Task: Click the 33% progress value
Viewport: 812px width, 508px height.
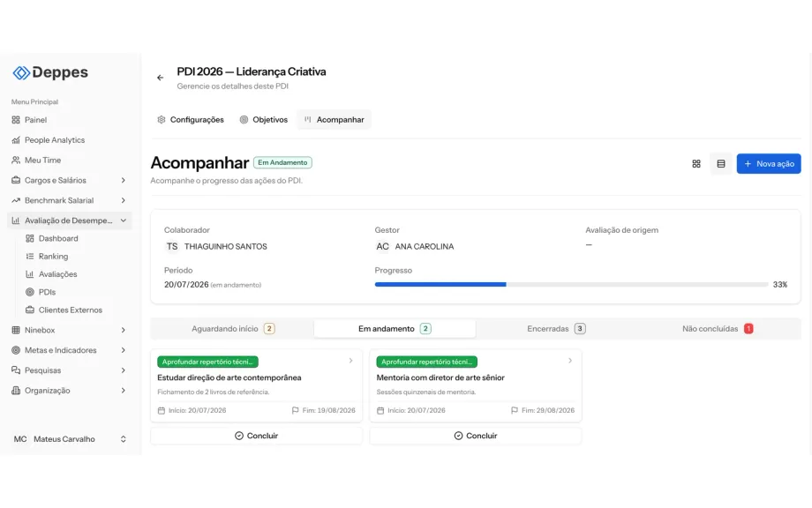Action: [x=780, y=285]
